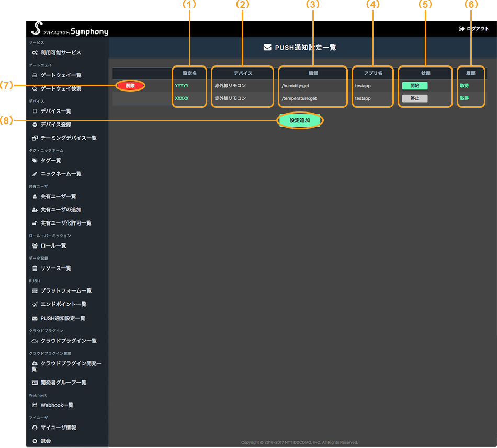The image size is (497, 448).
Task: Click 赤外線リモコン in the YYYYY row
Action: 230,86
